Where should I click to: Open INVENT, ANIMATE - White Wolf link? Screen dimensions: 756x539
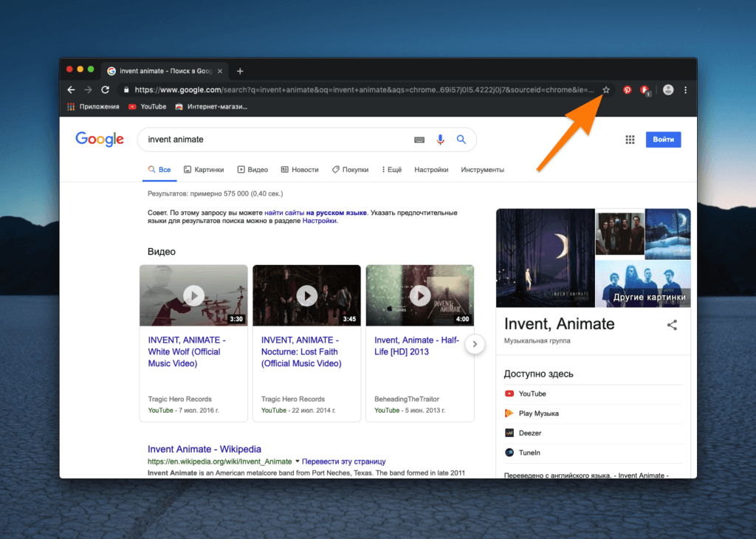tap(187, 351)
